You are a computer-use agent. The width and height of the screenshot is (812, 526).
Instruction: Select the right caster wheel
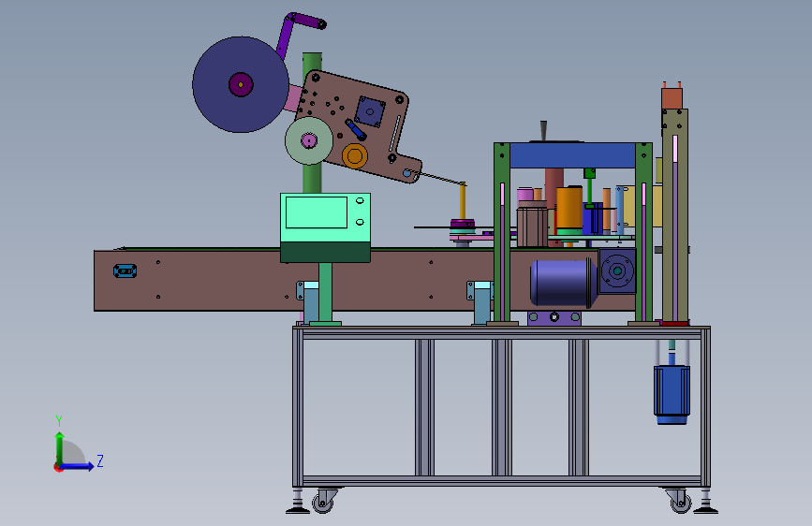[681, 503]
